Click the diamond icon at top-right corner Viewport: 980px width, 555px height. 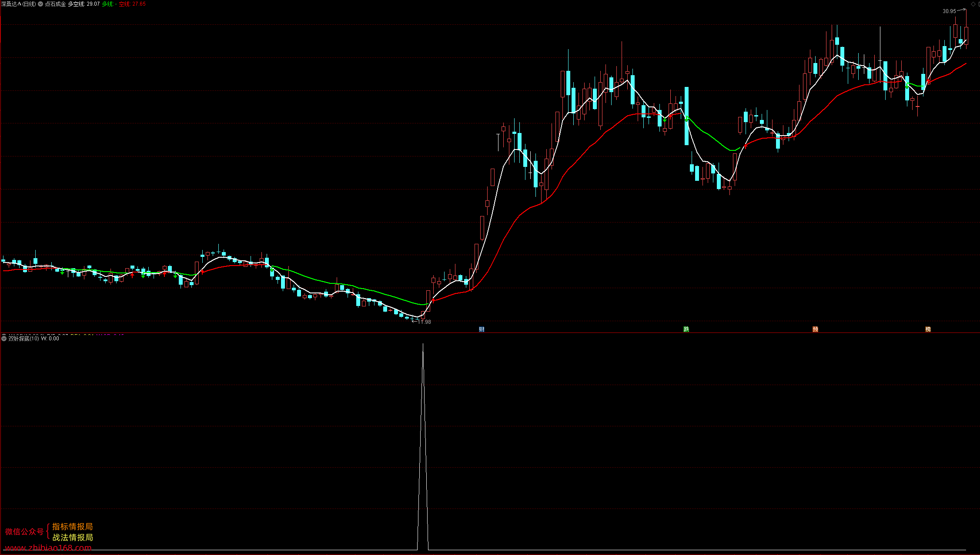click(x=973, y=4)
